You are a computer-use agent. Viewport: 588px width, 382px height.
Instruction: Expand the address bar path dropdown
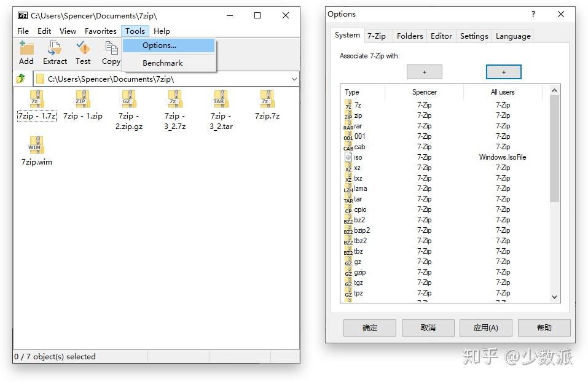[x=294, y=79]
